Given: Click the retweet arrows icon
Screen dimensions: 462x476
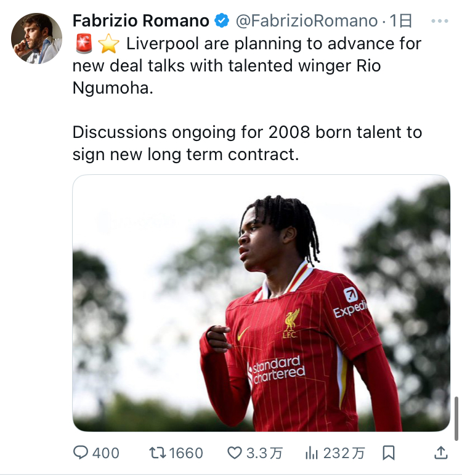Looking at the screenshot, I should [158, 453].
